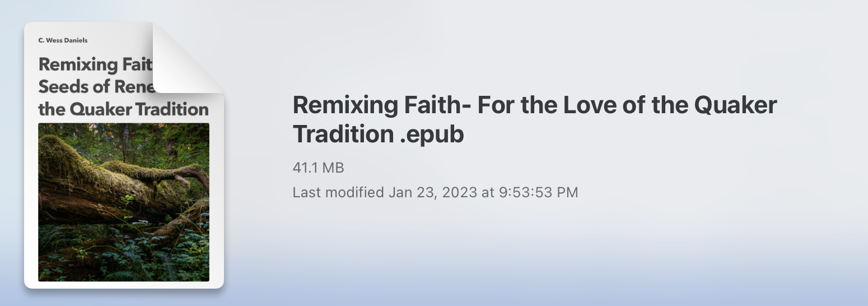The height and width of the screenshot is (306, 868).
Task: Click empty background right of file details
Action: tap(728, 224)
